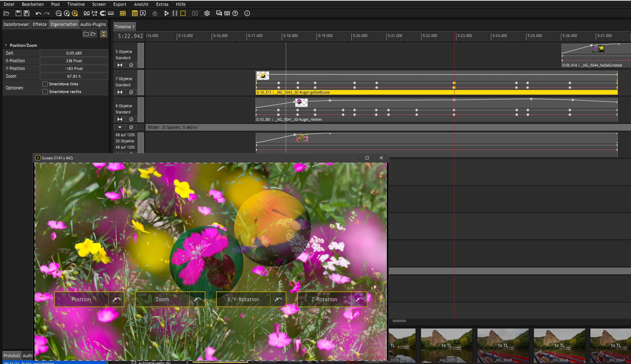The width and height of the screenshot is (631, 364).
Task: Open the Datei menu
Action: (x=9, y=4)
